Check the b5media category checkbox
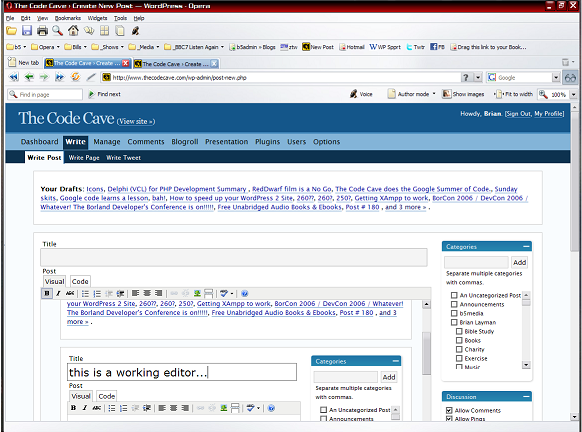 click(454, 313)
